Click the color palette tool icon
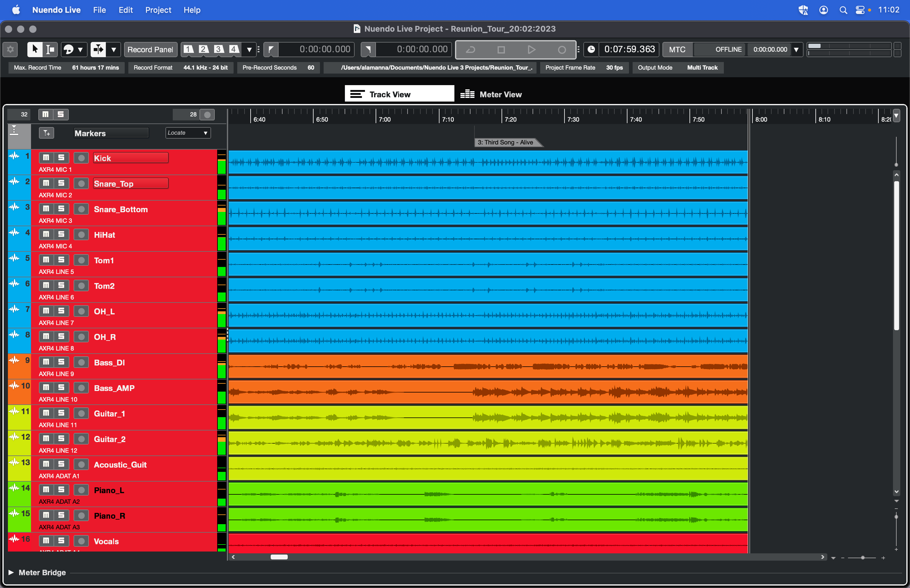Viewport: 910px width, 588px height. click(69, 49)
